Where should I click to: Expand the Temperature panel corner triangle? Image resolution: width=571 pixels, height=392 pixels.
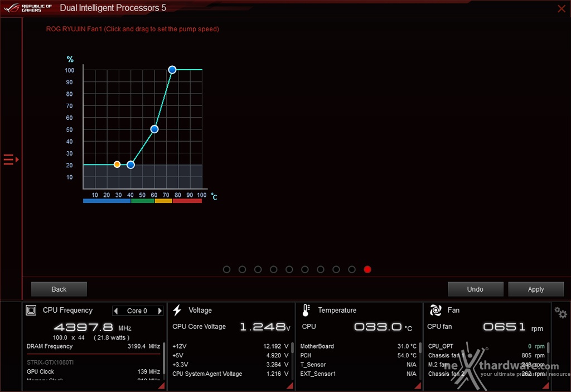418,385
